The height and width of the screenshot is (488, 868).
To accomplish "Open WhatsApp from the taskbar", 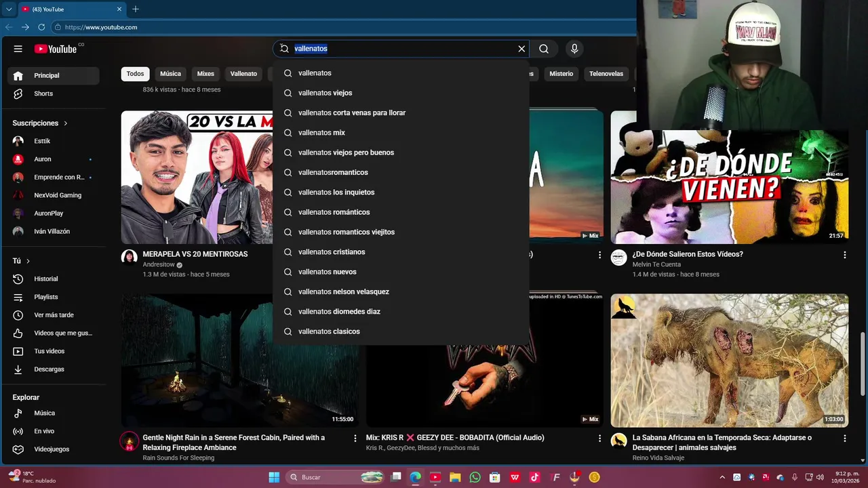I will coord(475,477).
